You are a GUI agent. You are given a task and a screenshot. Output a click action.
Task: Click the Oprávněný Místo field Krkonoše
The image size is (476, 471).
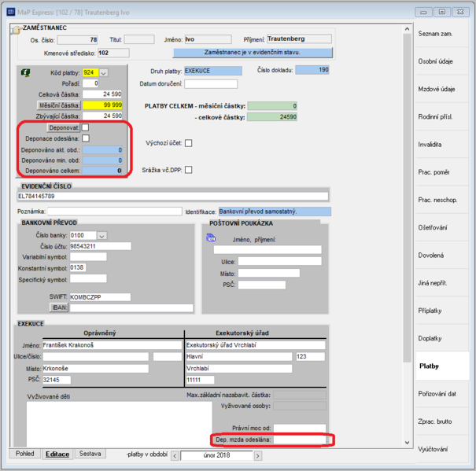tap(96, 369)
